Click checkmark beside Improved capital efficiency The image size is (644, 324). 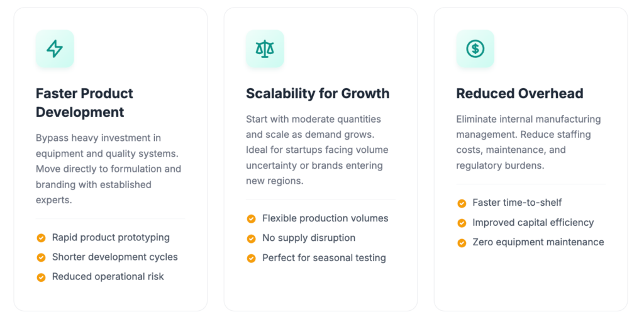[x=462, y=223]
